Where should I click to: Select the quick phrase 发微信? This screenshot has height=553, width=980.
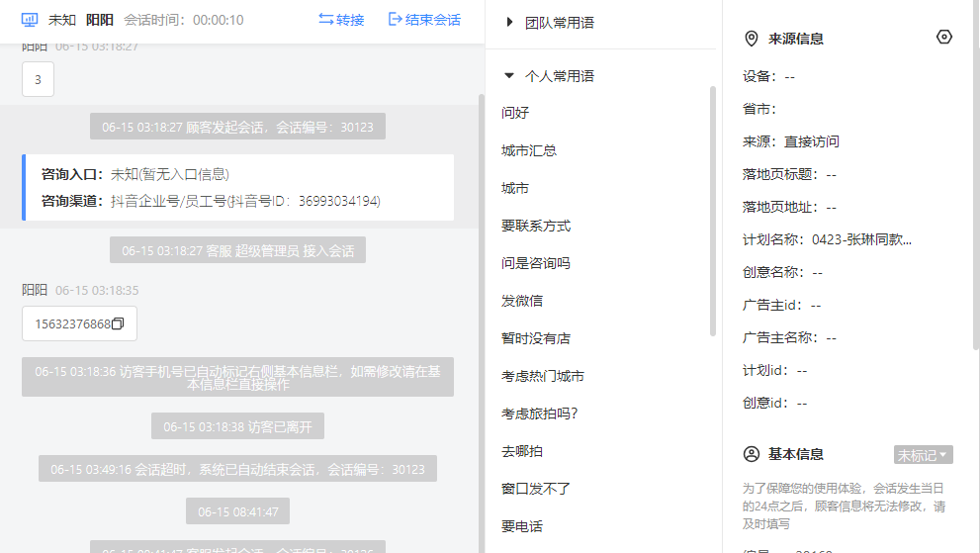(522, 301)
